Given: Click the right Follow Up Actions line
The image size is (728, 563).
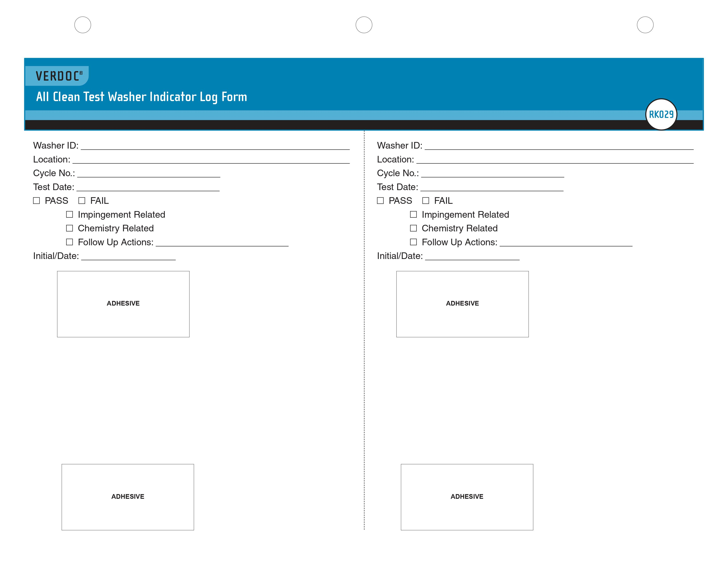Looking at the screenshot, I should pyautogui.click(x=566, y=242).
